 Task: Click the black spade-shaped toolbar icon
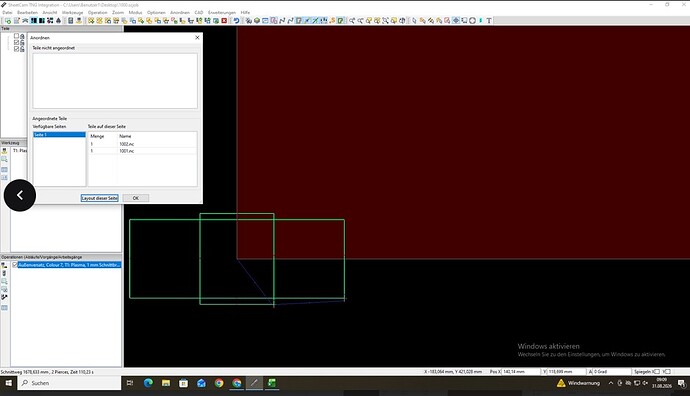[59, 21]
